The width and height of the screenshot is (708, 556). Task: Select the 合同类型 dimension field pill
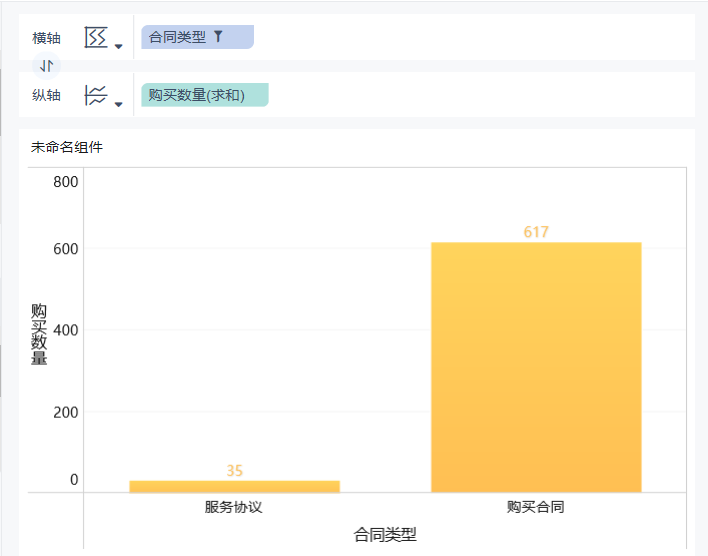pos(178,37)
